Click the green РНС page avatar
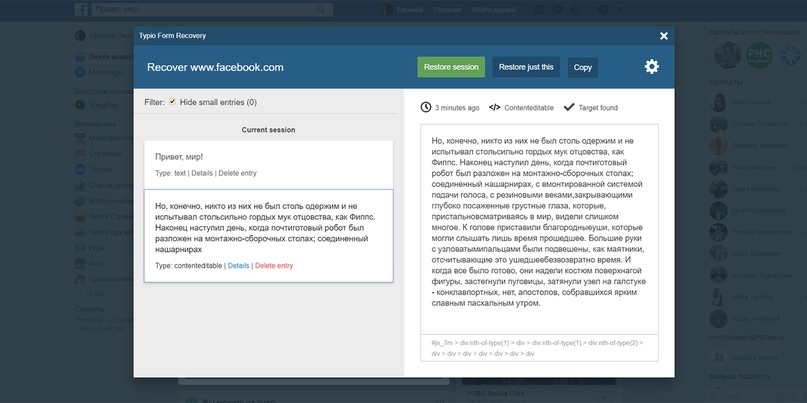The height and width of the screenshot is (403, 807). (x=759, y=55)
